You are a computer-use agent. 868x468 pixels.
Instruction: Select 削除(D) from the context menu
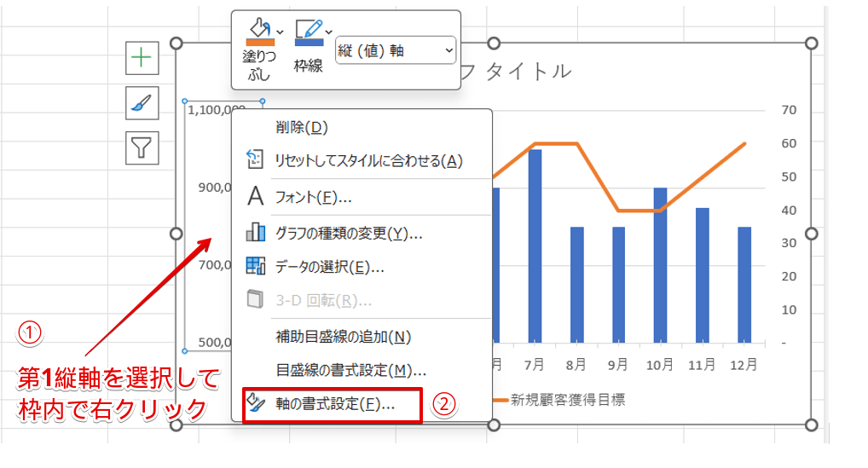tap(302, 127)
